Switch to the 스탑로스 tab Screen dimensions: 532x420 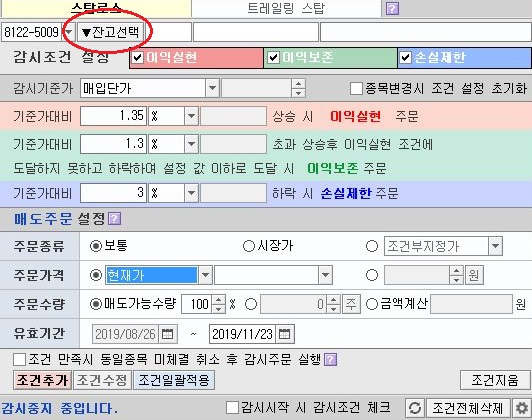pyautogui.click(x=96, y=8)
